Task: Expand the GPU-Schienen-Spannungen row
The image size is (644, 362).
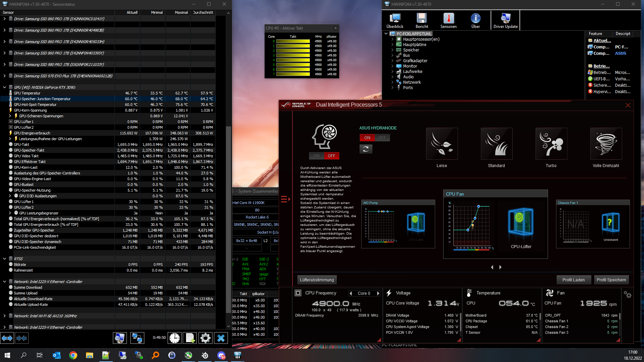Action: tap(10, 116)
